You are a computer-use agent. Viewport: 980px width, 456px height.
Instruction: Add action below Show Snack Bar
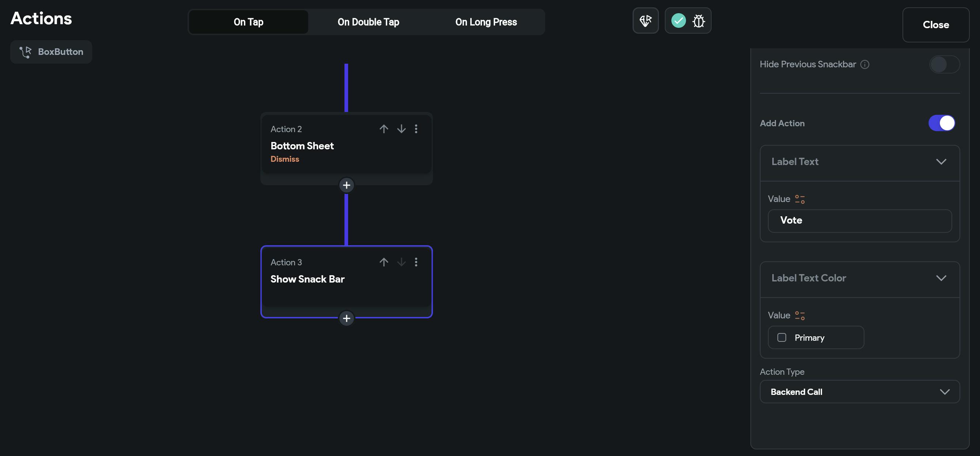(346, 318)
